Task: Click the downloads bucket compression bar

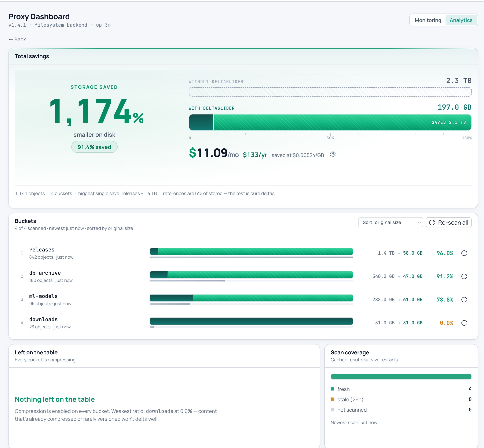Action: 251,321
